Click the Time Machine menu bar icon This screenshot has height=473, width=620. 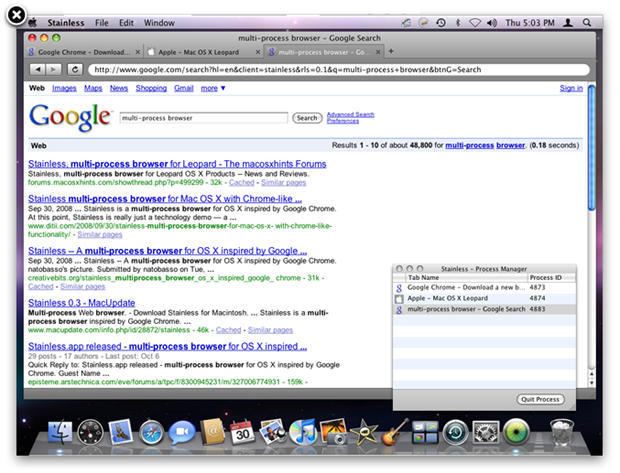pyautogui.click(x=441, y=23)
